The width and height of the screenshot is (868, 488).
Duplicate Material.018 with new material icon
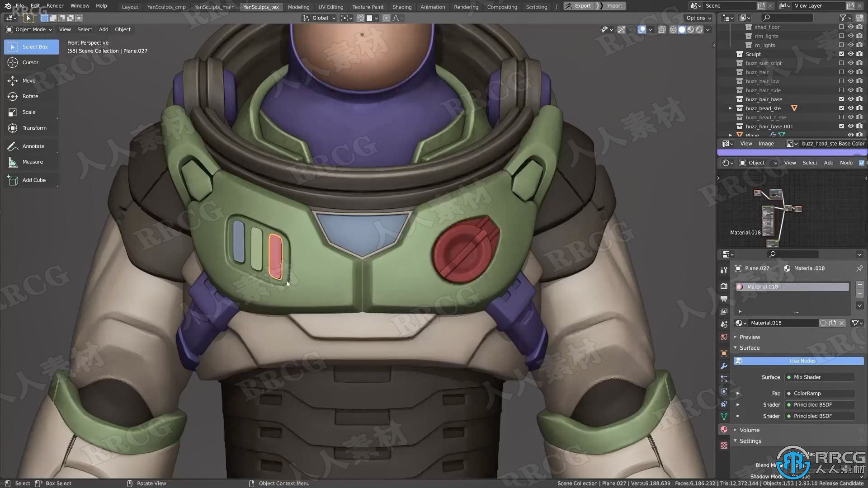pyautogui.click(x=832, y=323)
